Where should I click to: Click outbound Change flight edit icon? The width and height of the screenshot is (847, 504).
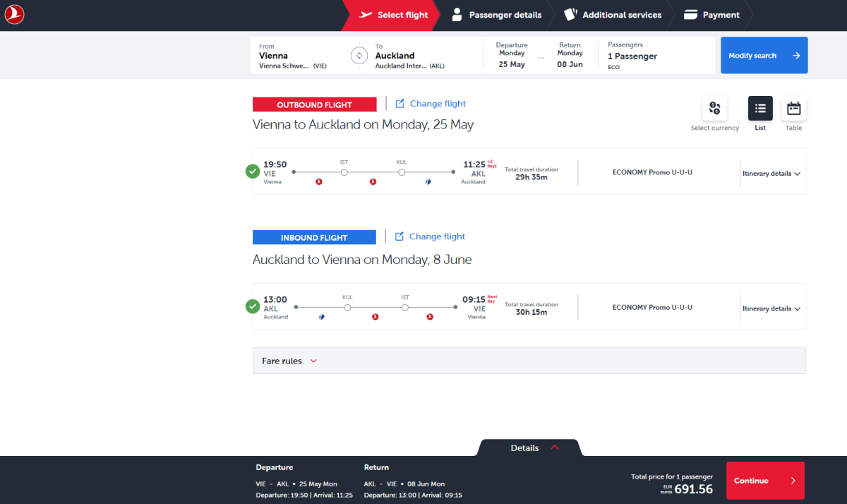tap(400, 104)
